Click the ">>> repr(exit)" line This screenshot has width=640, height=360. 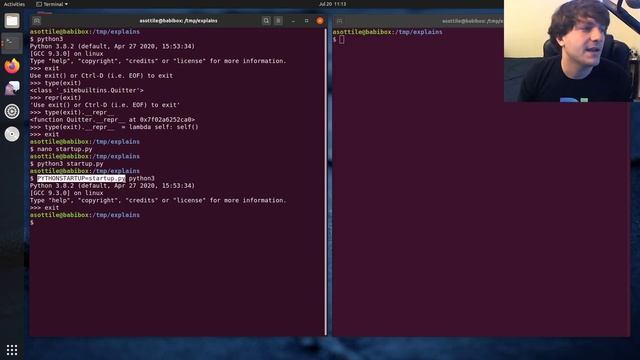(56, 98)
